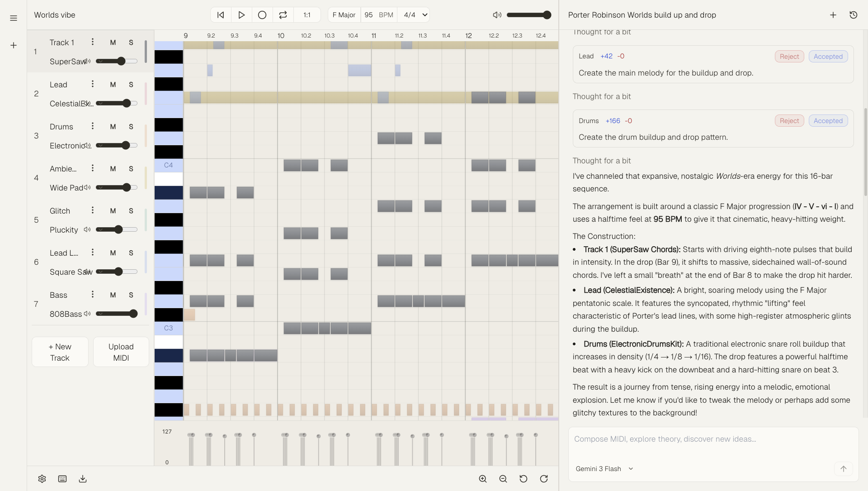
Task: Click the skip-to-start transport icon
Action: pyautogui.click(x=221, y=15)
